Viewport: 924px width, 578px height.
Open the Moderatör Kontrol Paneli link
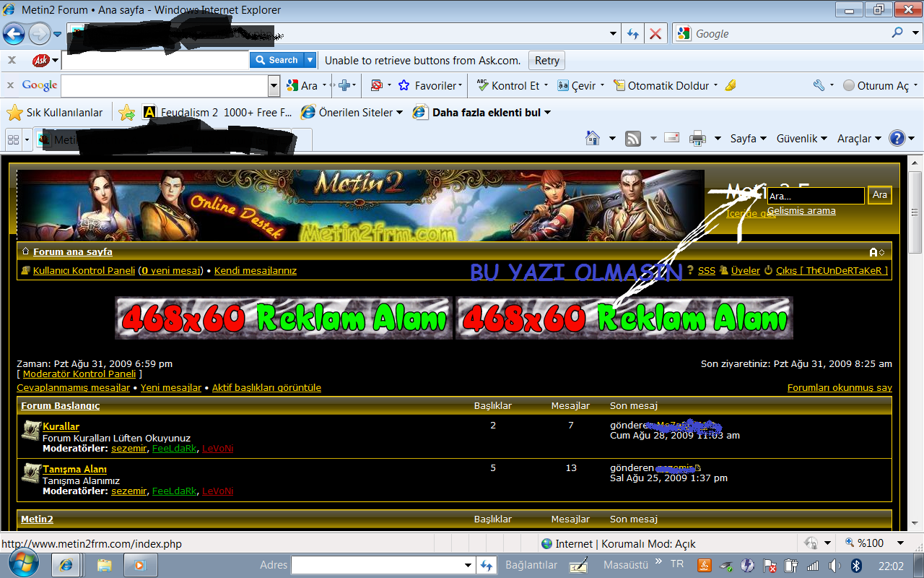(79, 374)
